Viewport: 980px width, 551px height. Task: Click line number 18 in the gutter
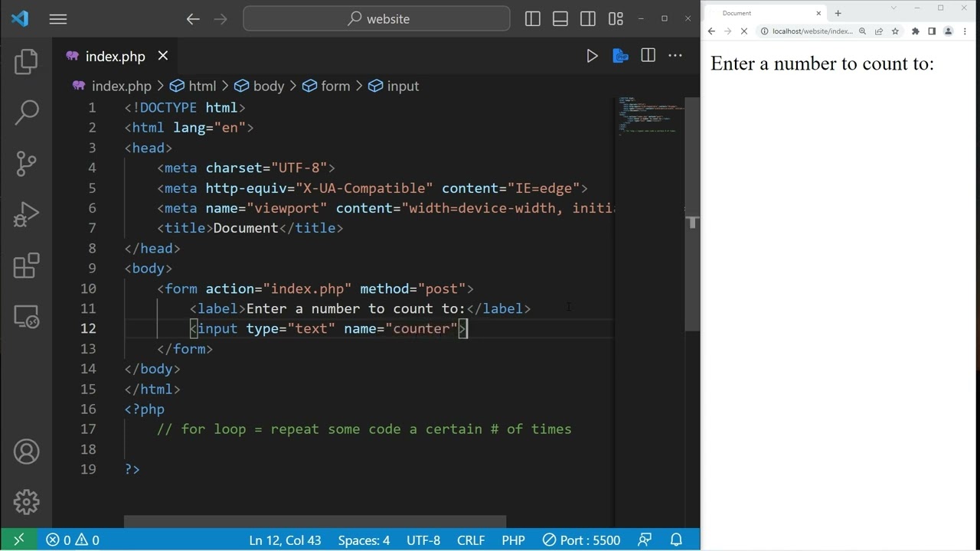tap(87, 449)
